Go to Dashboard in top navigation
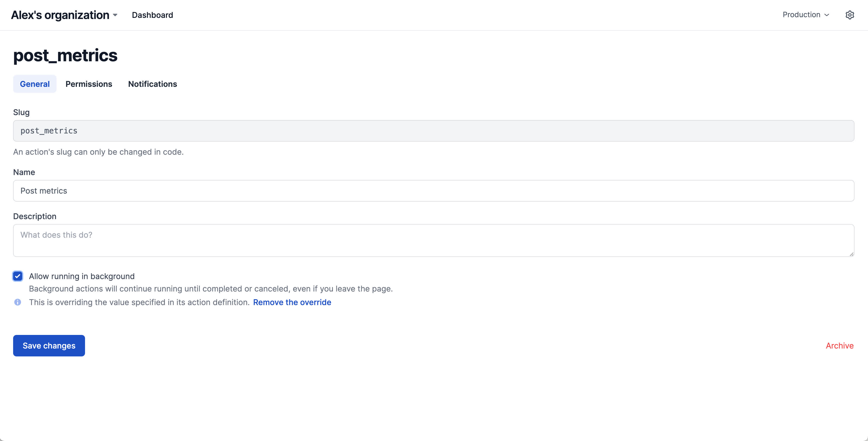Image resolution: width=868 pixels, height=441 pixels. 152,15
